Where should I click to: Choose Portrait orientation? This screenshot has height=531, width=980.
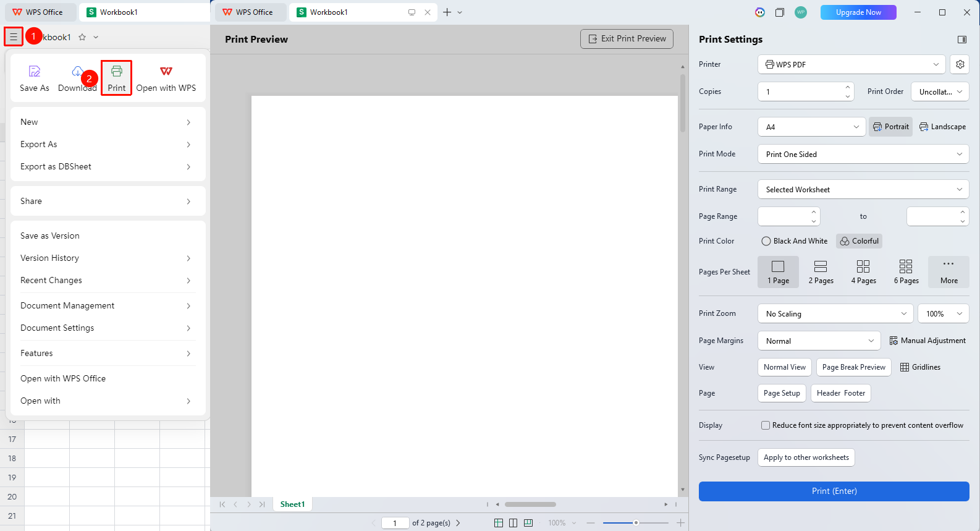(x=890, y=127)
